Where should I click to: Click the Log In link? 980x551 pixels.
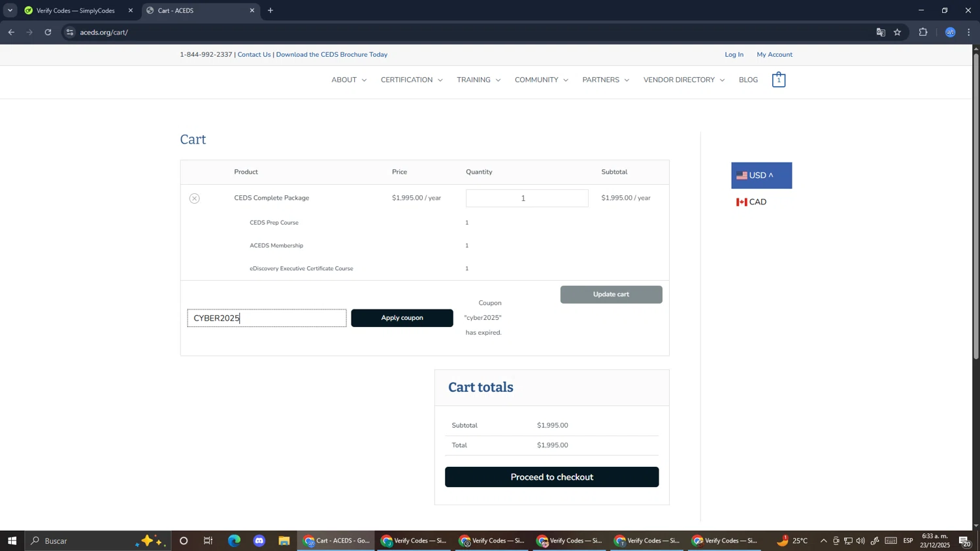[734, 55]
